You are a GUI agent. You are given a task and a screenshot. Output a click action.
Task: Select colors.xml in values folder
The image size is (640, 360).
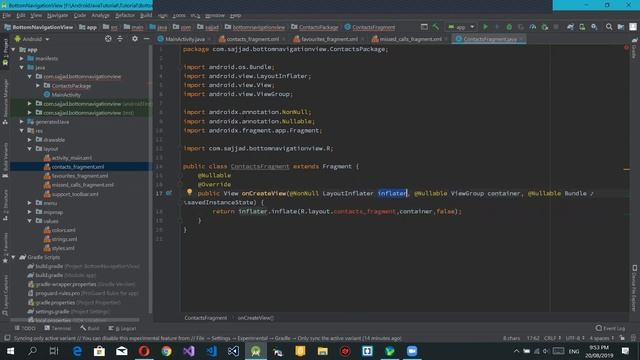(64, 230)
